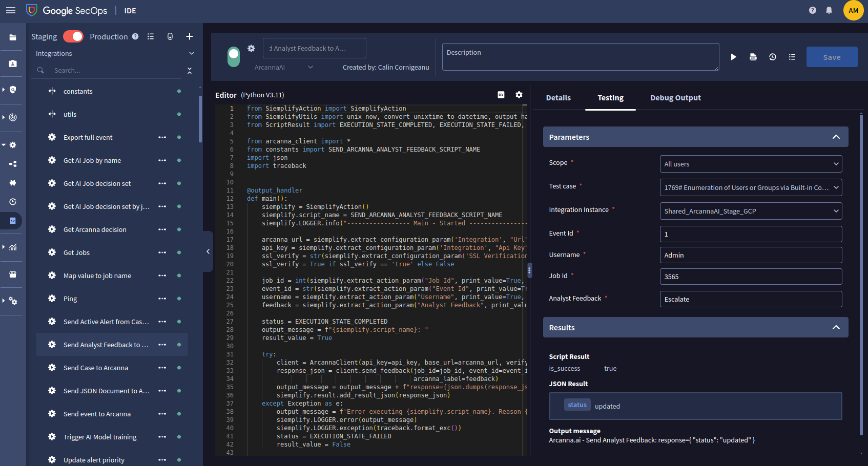868x466 pixels.
Task: Open the Cases folder icon in left sidebar
Action: coord(13,37)
